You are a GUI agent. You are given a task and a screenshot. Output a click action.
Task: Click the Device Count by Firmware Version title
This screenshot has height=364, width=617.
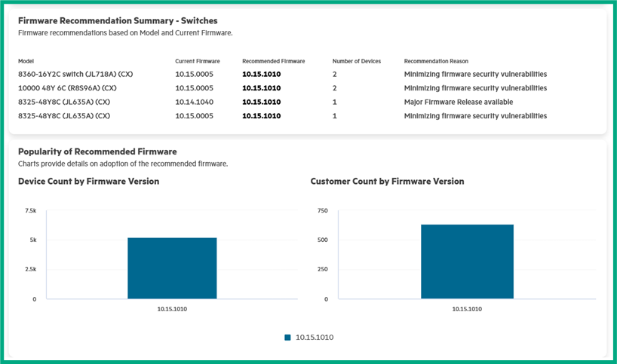click(88, 182)
